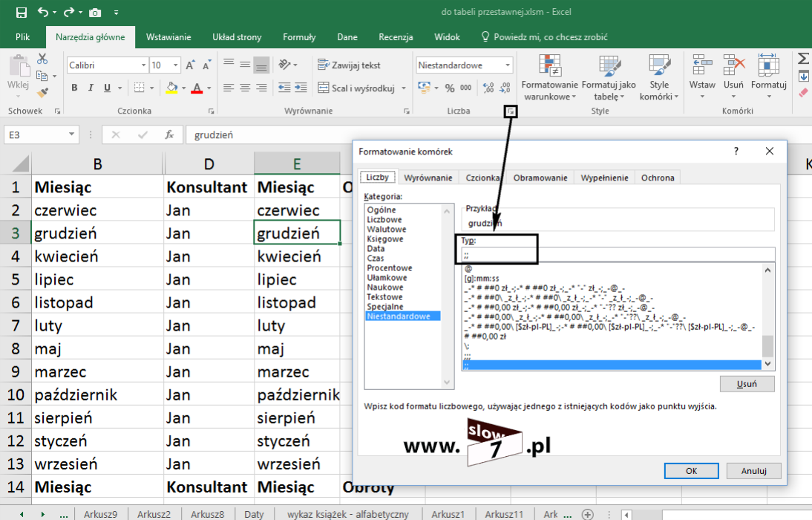
Task: Open the Arkusz2 sheet tab
Action: (x=154, y=514)
